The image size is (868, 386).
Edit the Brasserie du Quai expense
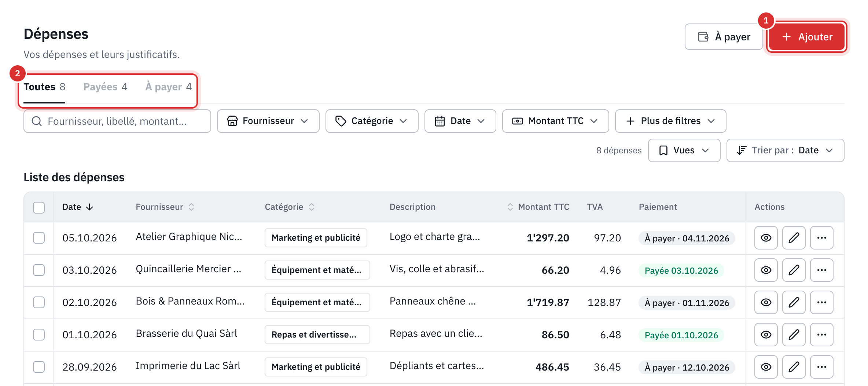794,335
